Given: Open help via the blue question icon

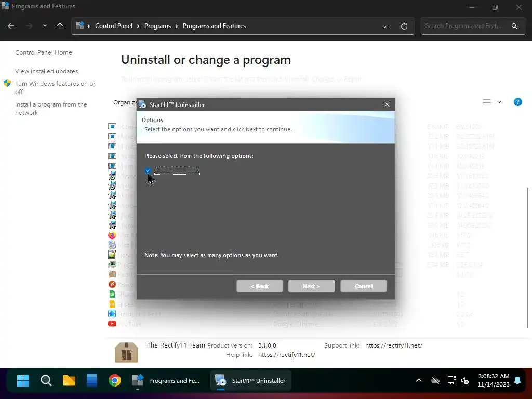Looking at the screenshot, I should (x=518, y=102).
